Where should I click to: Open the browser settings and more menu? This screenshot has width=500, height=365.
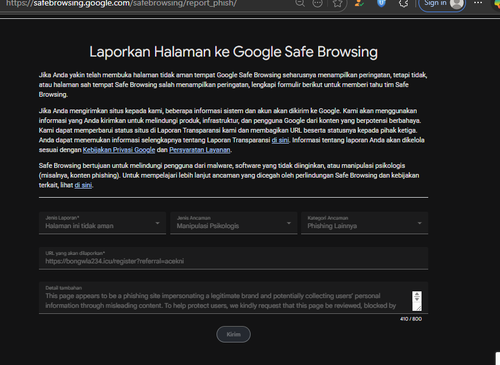(478, 3)
